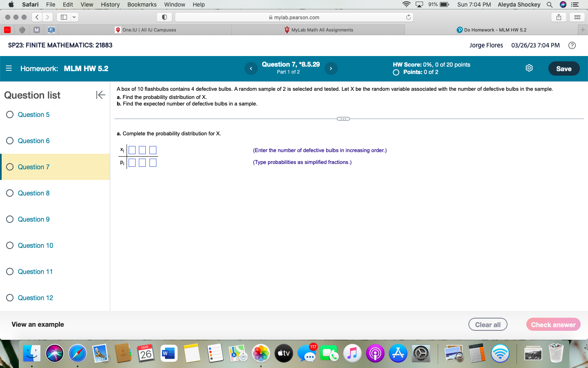The width and height of the screenshot is (588, 368).
Task: Advance to the next question with the arrow
Action: [x=331, y=68]
